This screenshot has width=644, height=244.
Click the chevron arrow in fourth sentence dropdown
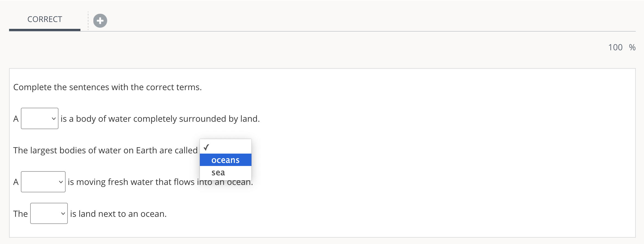click(x=63, y=214)
